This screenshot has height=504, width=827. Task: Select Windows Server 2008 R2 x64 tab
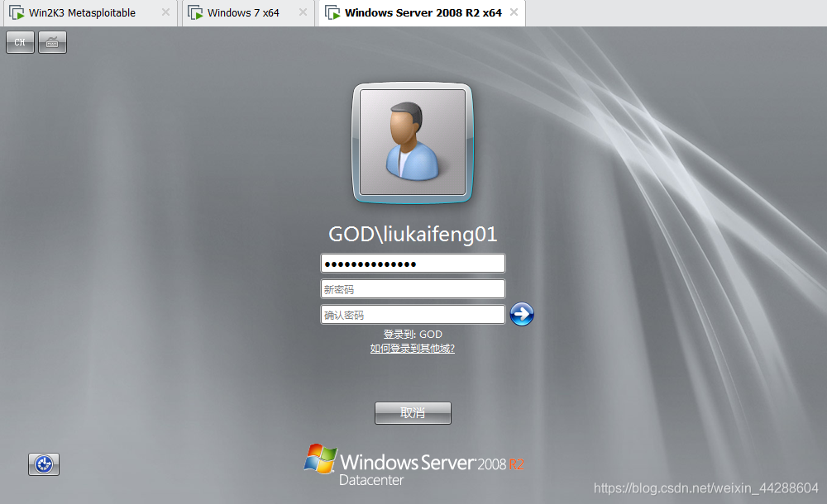(423, 12)
